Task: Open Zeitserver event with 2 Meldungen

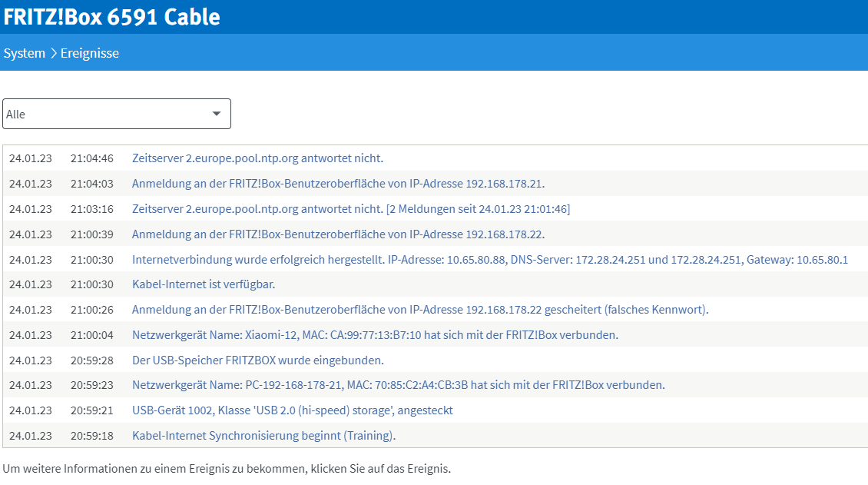Action: [x=350, y=209]
